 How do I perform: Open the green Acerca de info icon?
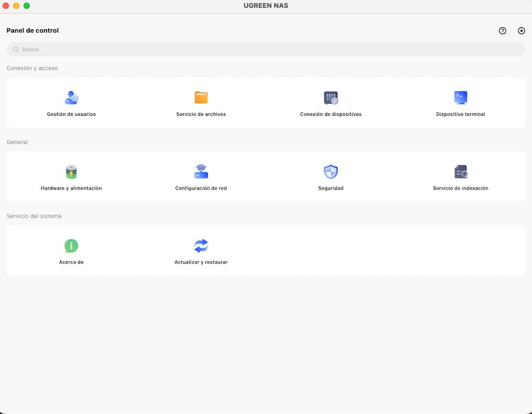[71, 245]
